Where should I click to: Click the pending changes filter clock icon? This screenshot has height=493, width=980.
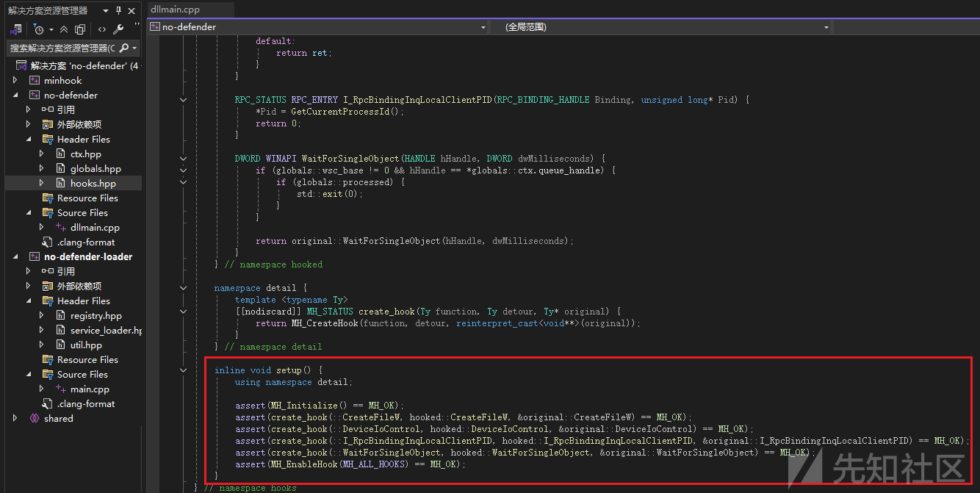[x=38, y=29]
